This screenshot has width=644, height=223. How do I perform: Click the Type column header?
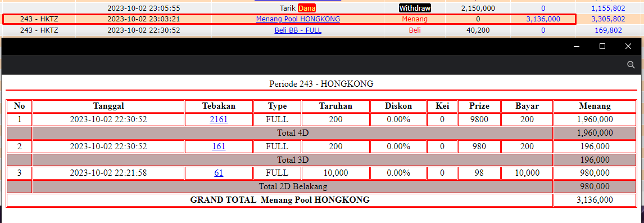click(x=277, y=106)
